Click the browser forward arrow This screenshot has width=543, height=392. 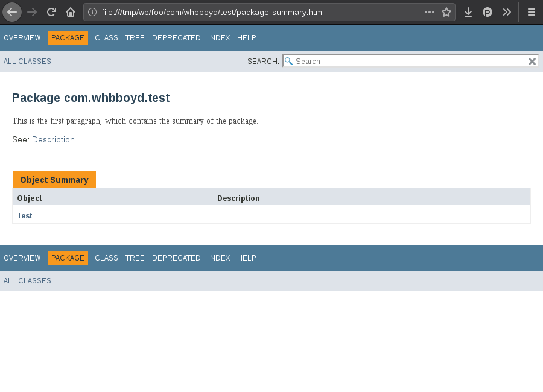coord(32,13)
